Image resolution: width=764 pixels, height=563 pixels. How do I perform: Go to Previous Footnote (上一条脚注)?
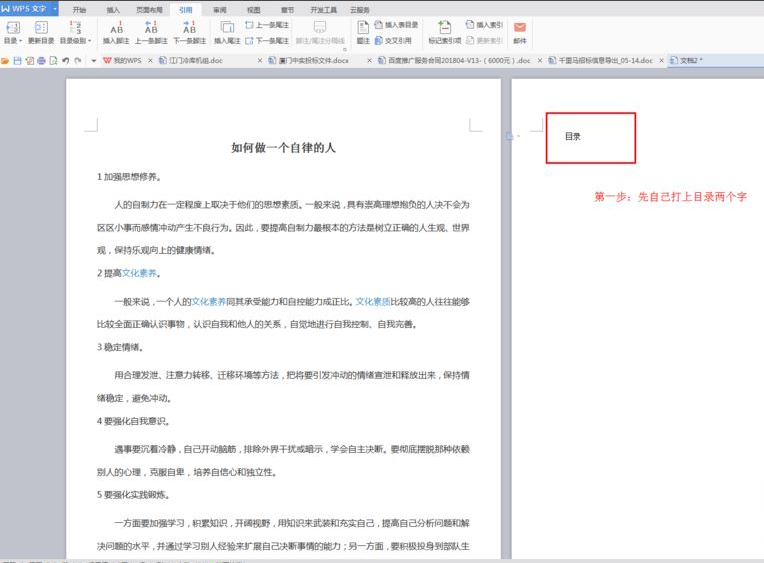pos(151,27)
